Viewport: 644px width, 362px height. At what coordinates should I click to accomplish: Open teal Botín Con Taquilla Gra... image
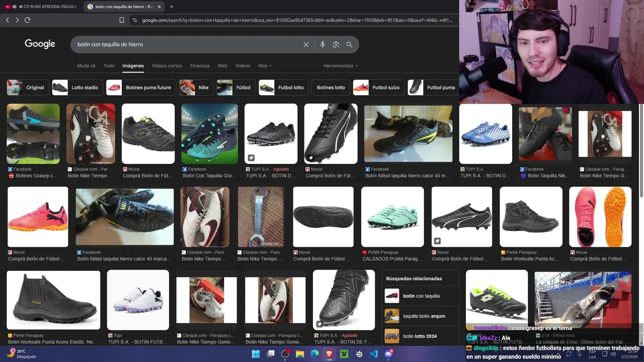[x=209, y=134]
